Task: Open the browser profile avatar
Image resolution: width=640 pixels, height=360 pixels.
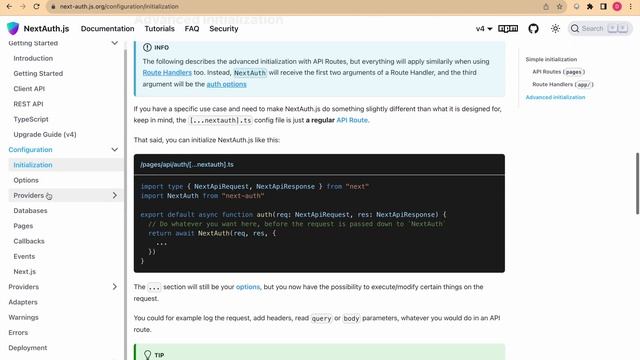Action: pyautogui.click(x=617, y=7)
